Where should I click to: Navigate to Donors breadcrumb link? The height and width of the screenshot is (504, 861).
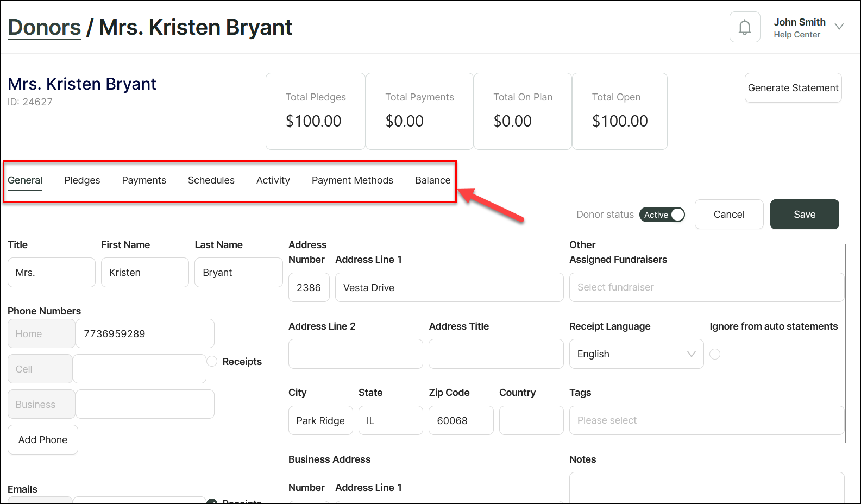click(x=45, y=28)
